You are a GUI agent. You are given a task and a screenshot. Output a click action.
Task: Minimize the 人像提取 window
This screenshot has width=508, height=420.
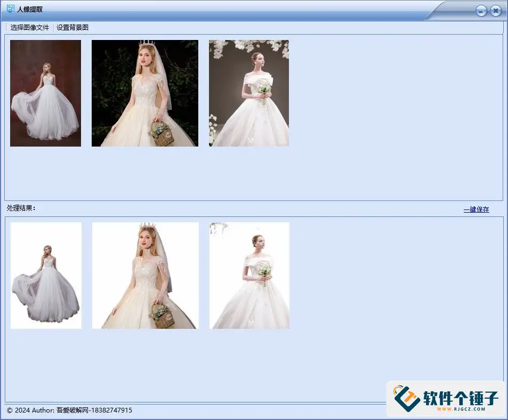481,11
